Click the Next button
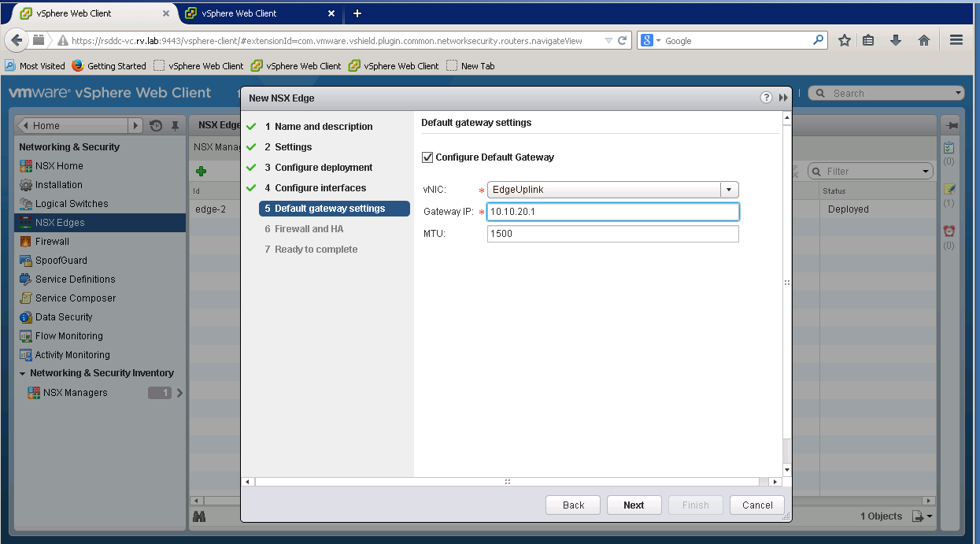 pyautogui.click(x=634, y=505)
